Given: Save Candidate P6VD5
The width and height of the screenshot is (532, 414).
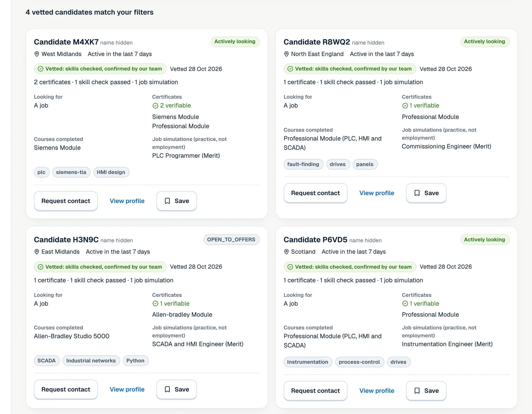Looking at the screenshot, I should click(426, 391).
